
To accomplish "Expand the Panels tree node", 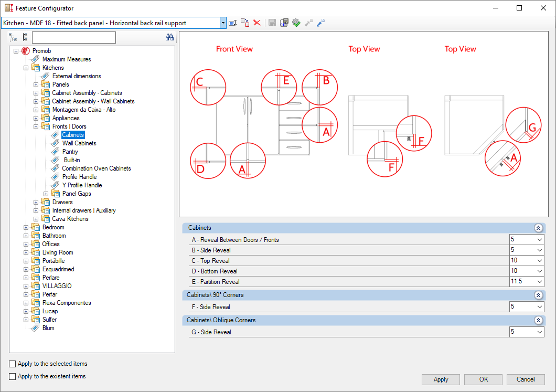I will (x=36, y=85).
